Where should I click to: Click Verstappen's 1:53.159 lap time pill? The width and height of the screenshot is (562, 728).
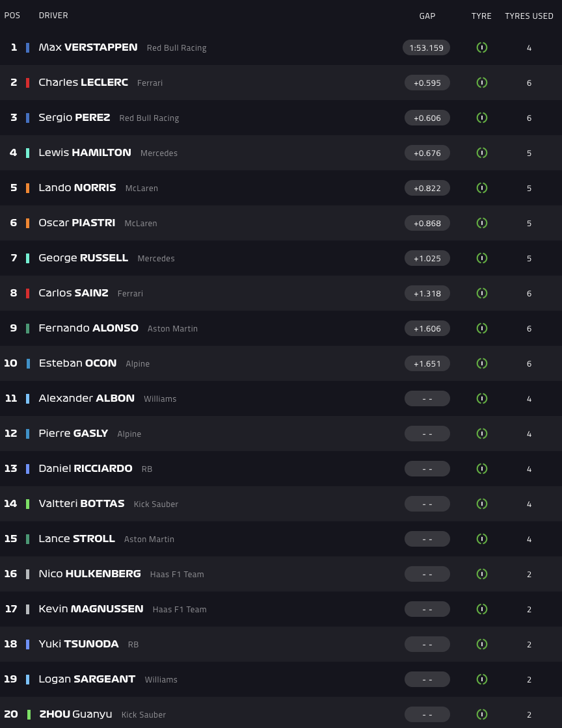click(427, 47)
